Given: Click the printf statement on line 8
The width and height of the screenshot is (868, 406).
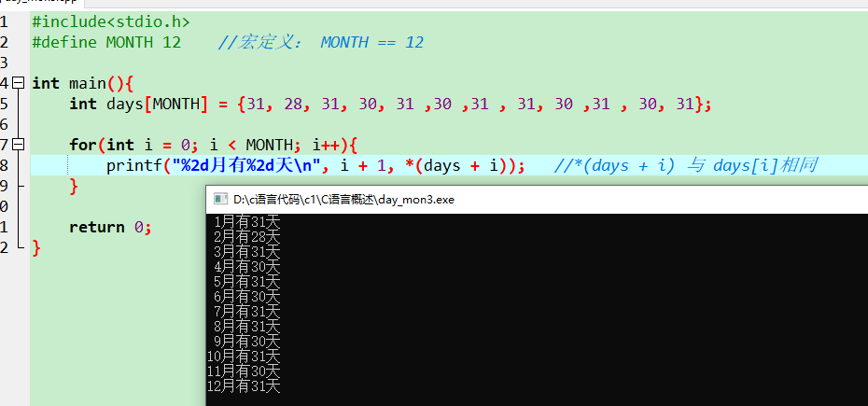Looking at the screenshot, I should [315, 165].
